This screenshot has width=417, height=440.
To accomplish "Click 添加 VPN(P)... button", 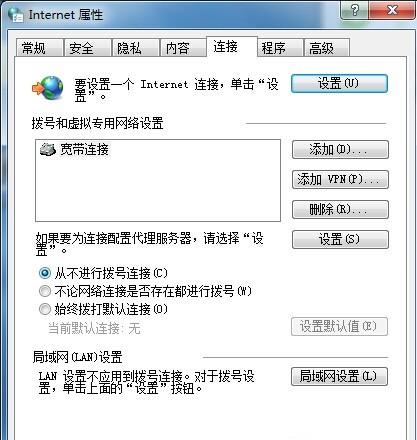I will (x=340, y=180).
